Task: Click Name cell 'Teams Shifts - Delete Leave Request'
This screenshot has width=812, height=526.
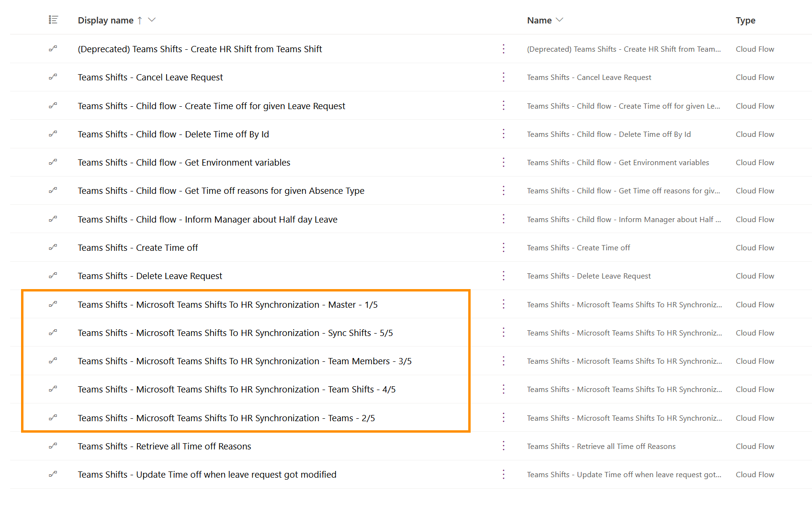Action: click(x=589, y=276)
